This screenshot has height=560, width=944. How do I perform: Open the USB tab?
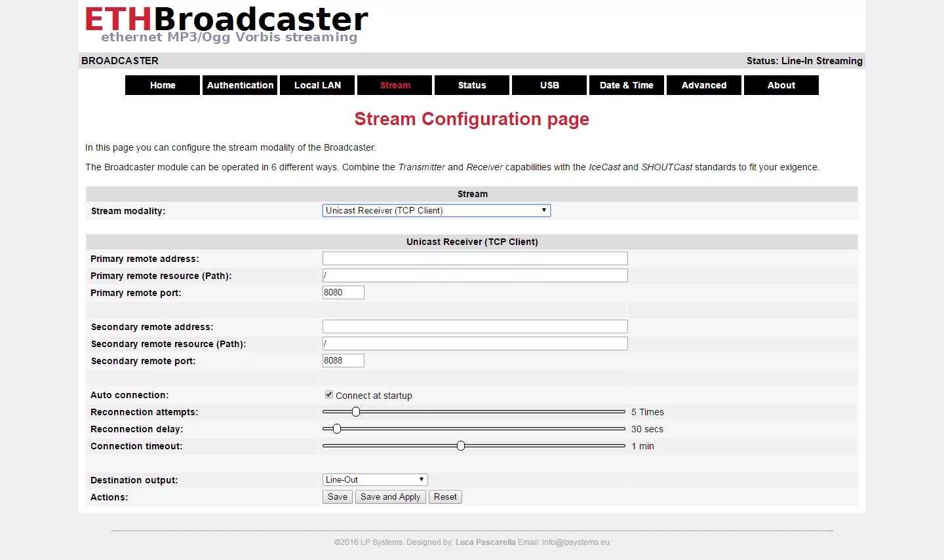(549, 85)
